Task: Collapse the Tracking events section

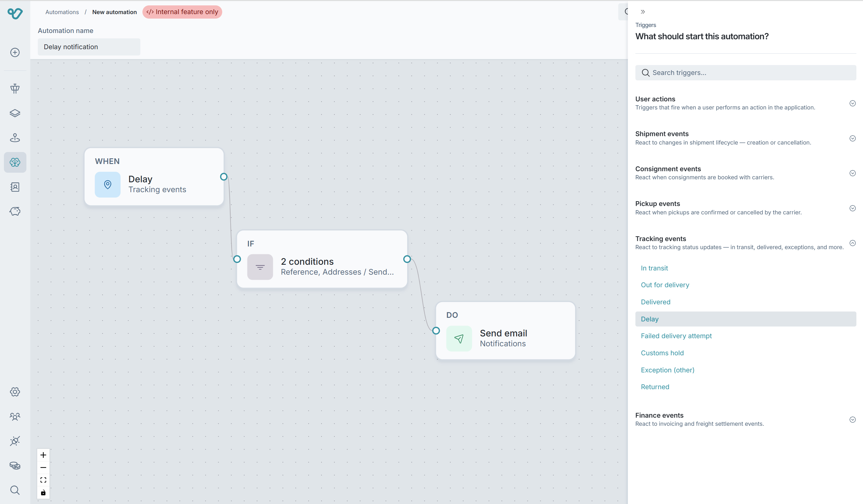Action: [x=852, y=243]
